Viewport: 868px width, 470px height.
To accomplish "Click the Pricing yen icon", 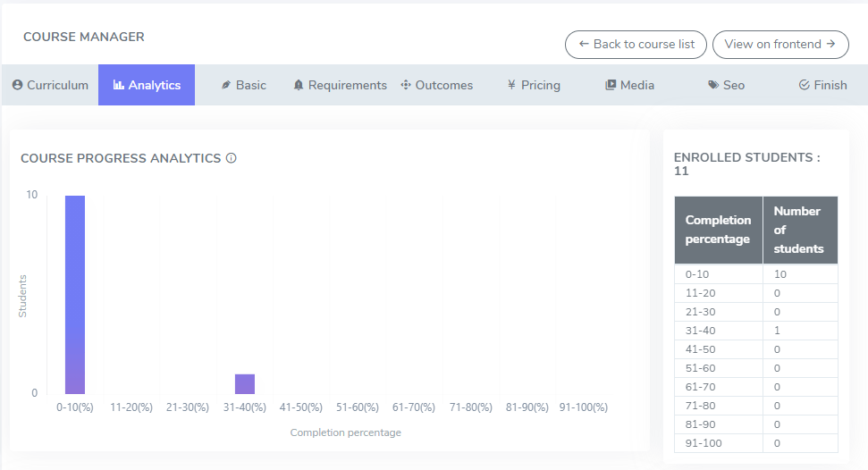I will pyautogui.click(x=511, y=85).
